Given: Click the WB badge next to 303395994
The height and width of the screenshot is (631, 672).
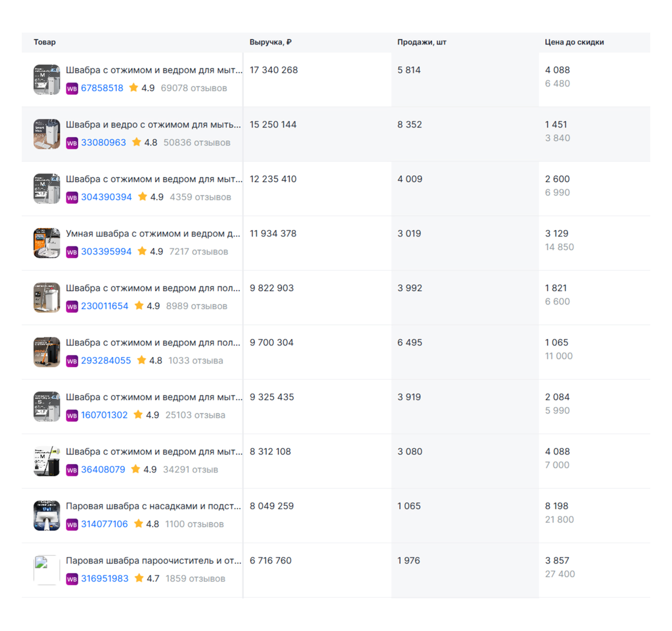Looking at the screenshot, I should (72, 252).
